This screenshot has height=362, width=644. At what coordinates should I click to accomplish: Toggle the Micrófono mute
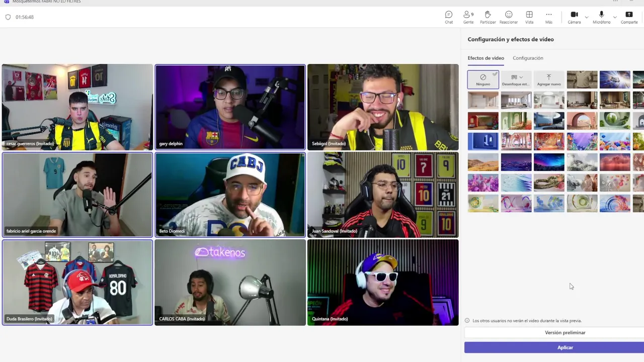tap(601, 17)
